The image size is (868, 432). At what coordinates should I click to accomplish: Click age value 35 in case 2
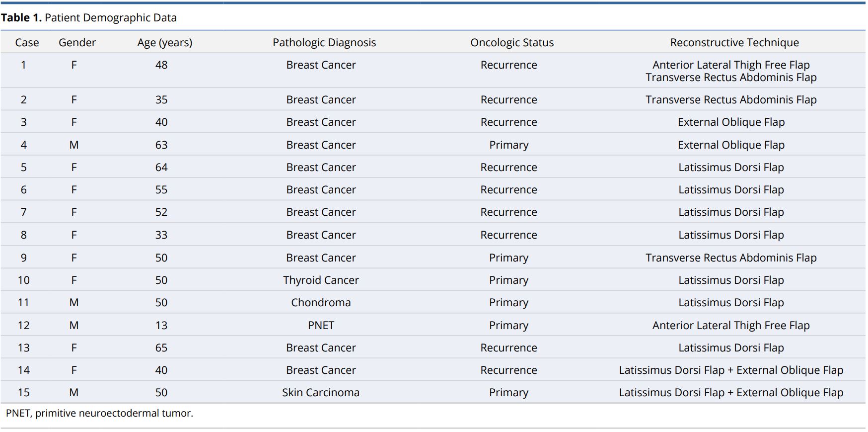coord(161,100)
